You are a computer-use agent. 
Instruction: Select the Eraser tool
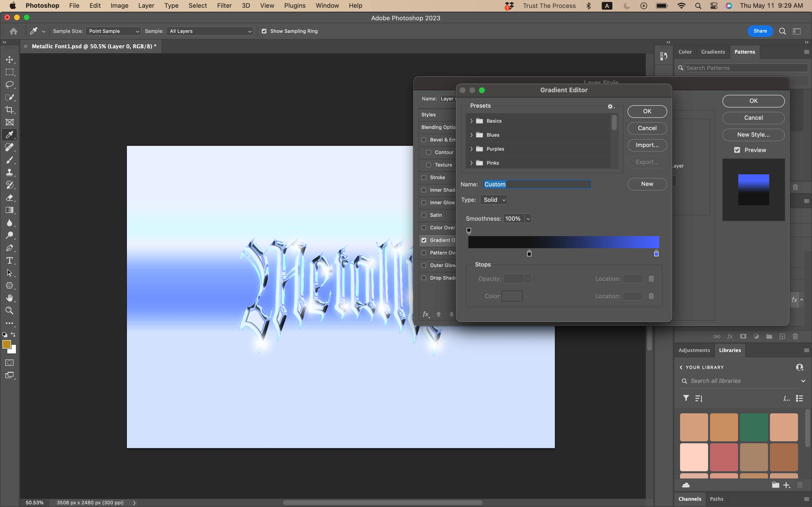(x=9, y=198)
